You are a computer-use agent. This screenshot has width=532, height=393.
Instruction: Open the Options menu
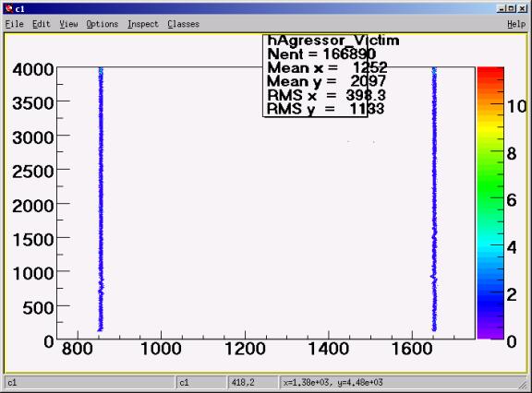pos(103,24)
